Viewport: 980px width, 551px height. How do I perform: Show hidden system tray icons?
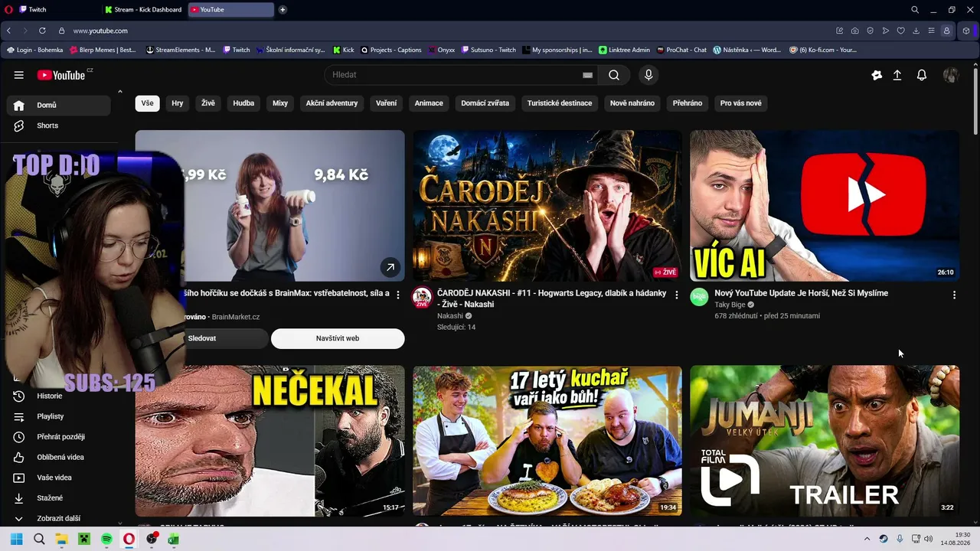[867, 539]
